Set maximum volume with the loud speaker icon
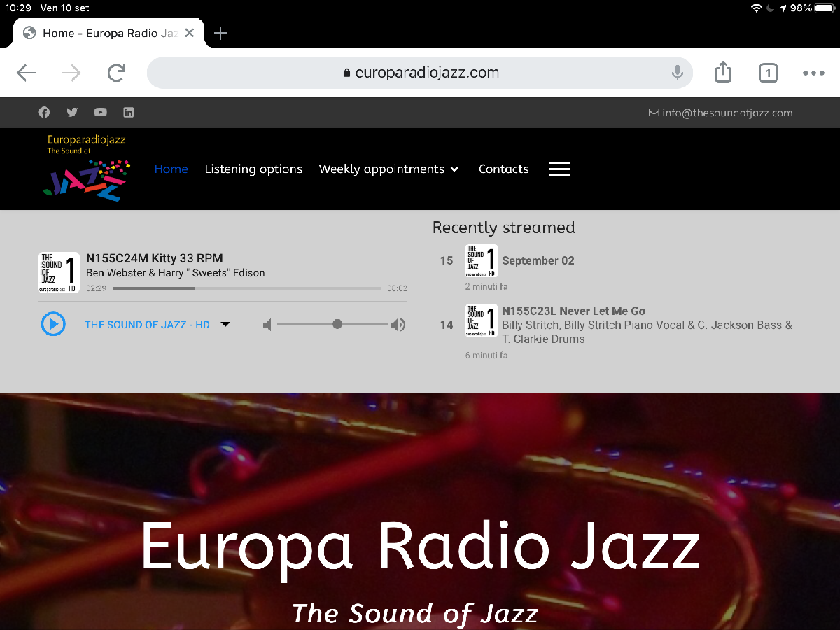This screenshot has height=630, width=840. pos(398,325)
